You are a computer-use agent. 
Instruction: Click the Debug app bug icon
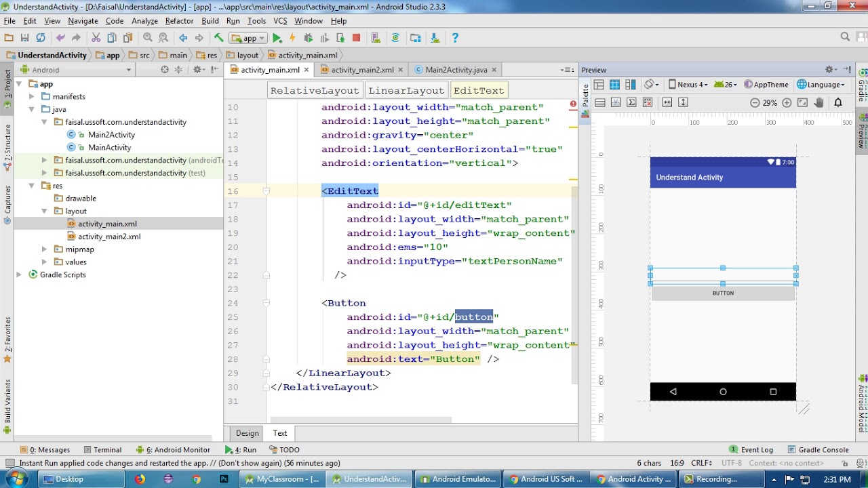click(309, 38)
